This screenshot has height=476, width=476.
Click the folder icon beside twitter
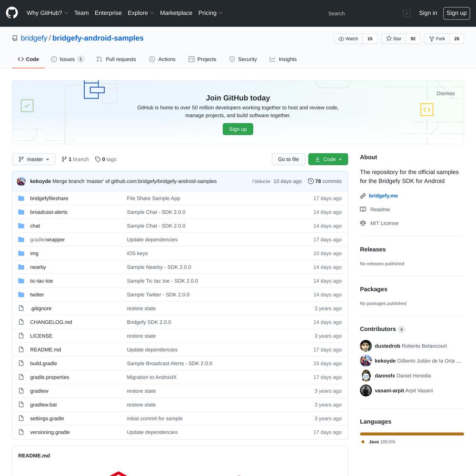[21, 295]
